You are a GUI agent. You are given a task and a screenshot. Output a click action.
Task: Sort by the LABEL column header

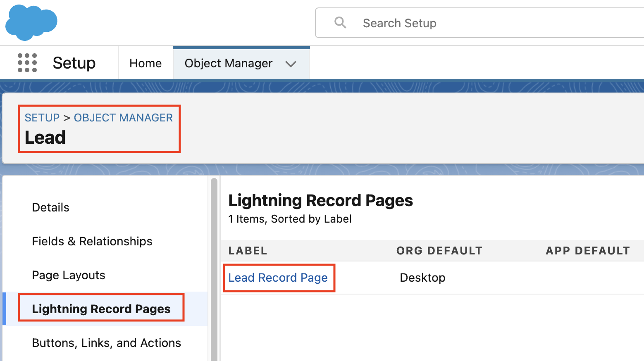[x=248, y=251]
